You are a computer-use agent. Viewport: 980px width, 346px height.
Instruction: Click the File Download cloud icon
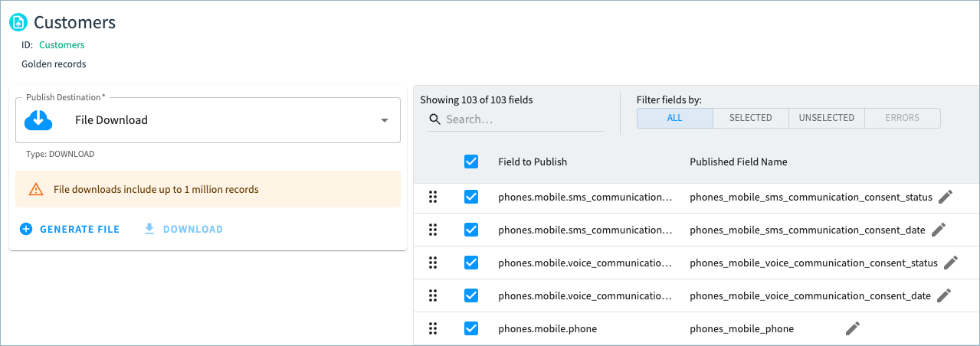point(38,120)
